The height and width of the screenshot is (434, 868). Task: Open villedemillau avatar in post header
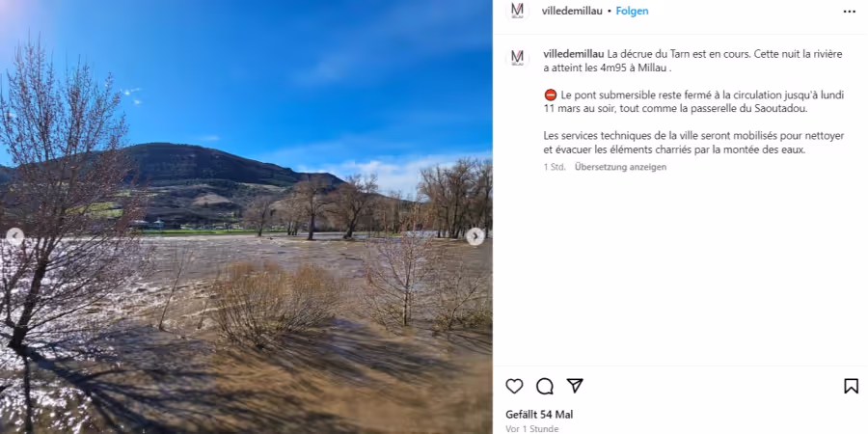[517, 11]
